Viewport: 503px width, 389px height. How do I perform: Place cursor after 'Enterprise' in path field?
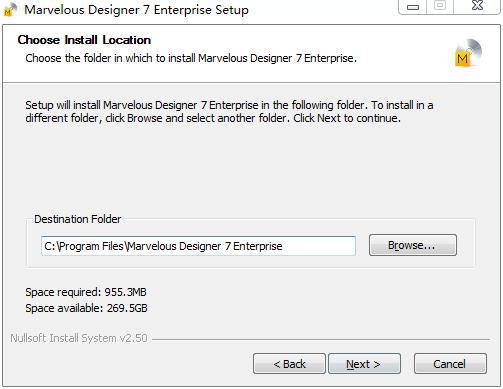pos(283,246)
